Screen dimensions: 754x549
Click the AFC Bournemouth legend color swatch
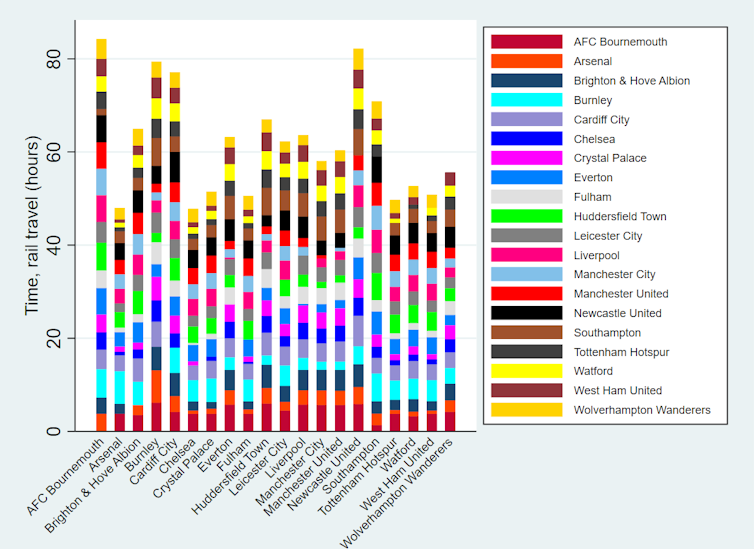pyautogui.click(x=527, y=42)
